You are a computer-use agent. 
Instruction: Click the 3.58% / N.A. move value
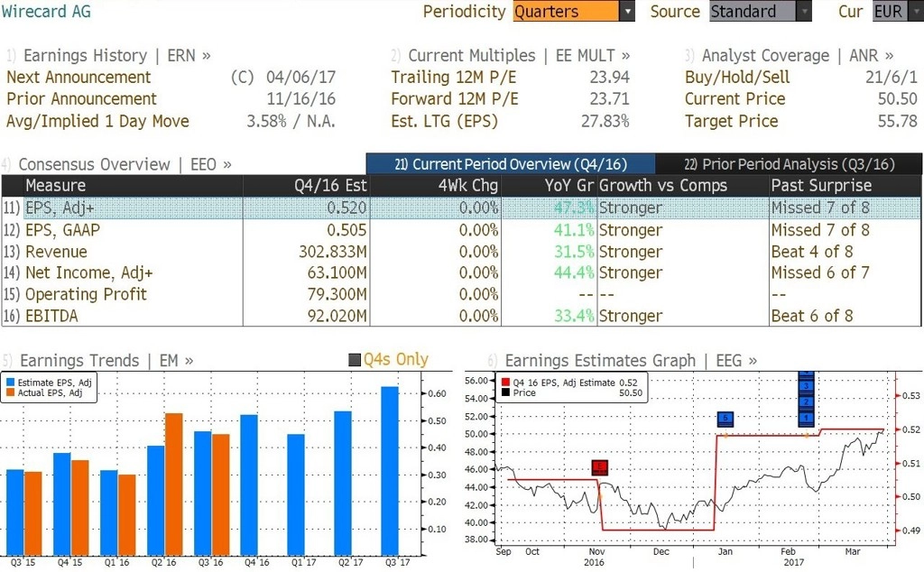tap(291, 122)
